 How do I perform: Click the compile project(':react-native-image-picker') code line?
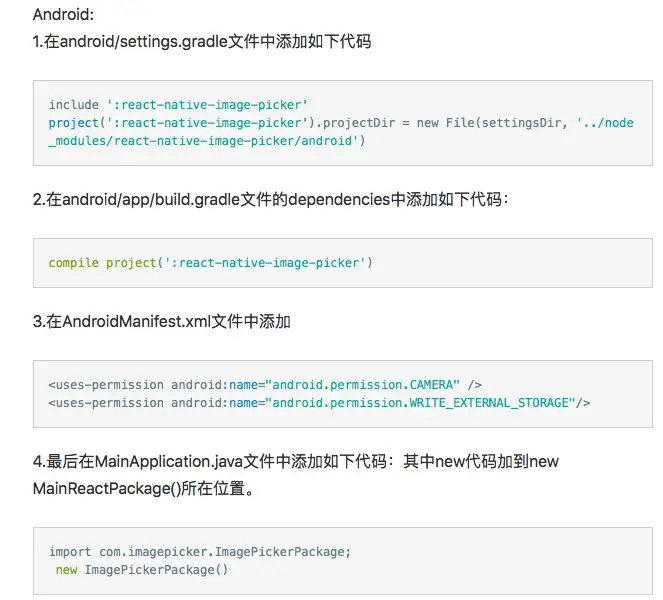pos(211,263)
